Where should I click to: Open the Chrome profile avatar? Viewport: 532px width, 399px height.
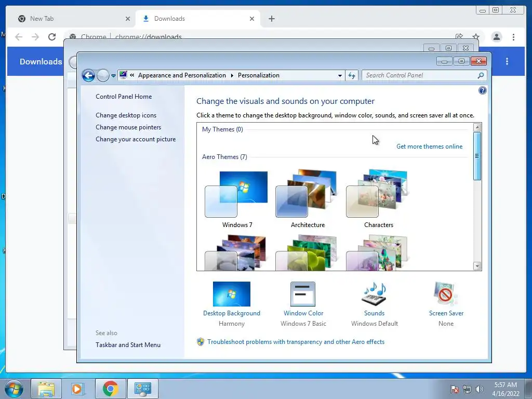(496, 37)
